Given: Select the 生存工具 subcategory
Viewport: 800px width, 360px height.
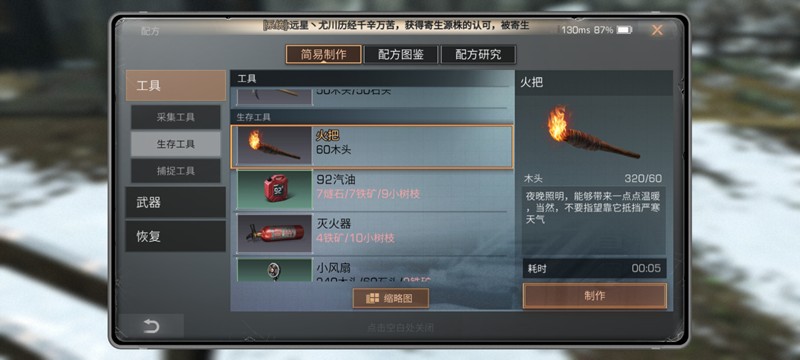Looking at the screenshot, I should tap(176, 144).
